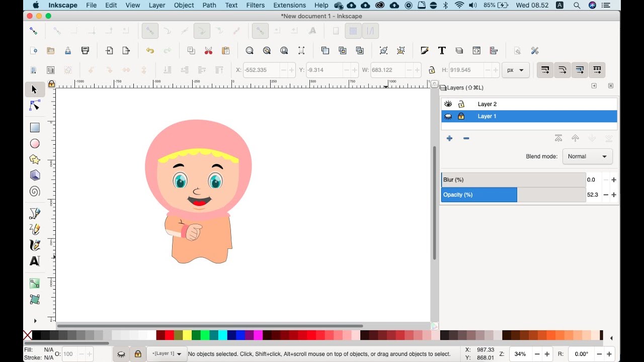Screen dimensions: 644x362
Task: Click the Open folder icon
Action: (x=50, y=51)
